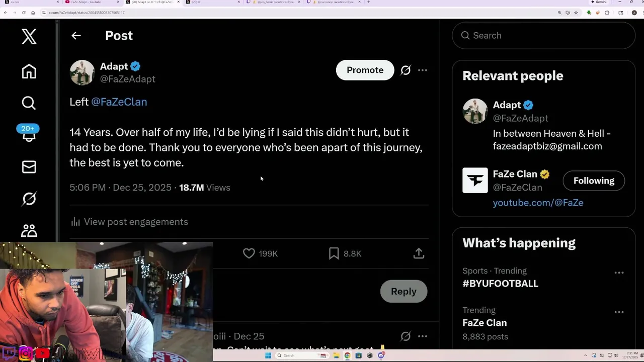Image resolution: width=644 pixels, height=362 pixels.
Task: Open more options on the Dec 25 reply
Action: point(423,336)
